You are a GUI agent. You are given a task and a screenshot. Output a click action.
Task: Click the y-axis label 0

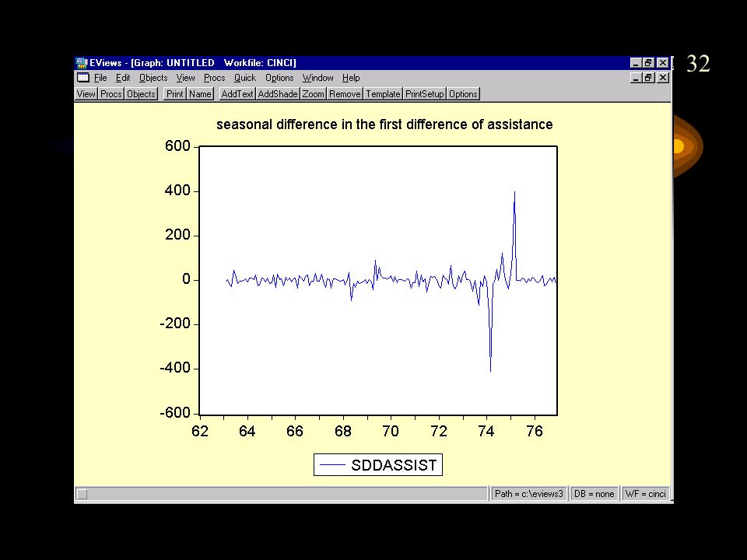tap(186, 279)
